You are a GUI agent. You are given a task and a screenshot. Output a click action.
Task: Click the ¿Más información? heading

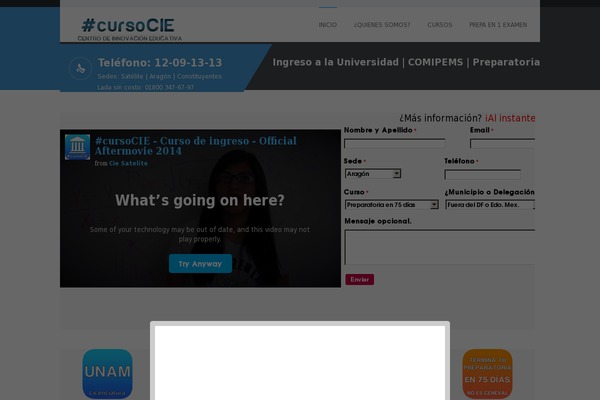tap(440, 118)
